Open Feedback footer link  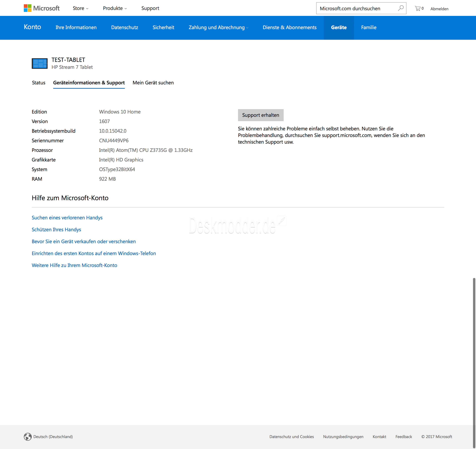[403, 437]
